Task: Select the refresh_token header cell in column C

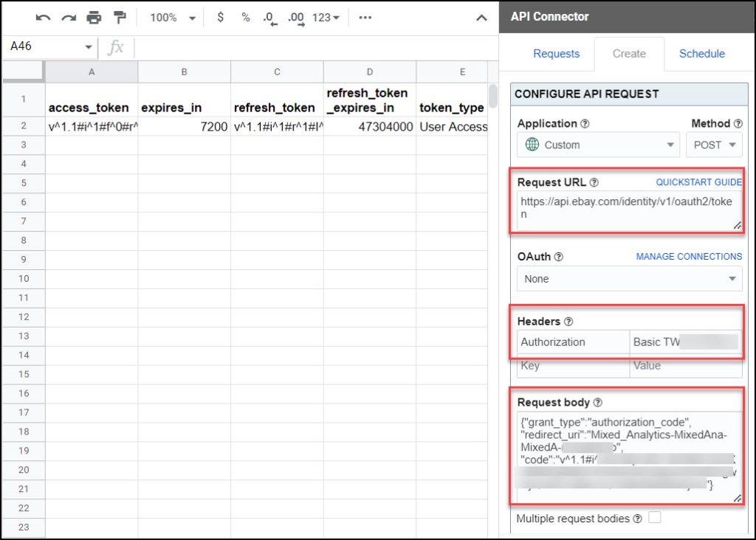Action: (x=277, y=100)
